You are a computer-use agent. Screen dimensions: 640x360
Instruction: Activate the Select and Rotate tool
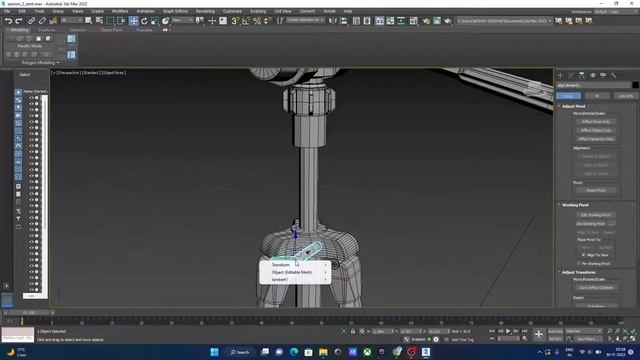(144, 21)
